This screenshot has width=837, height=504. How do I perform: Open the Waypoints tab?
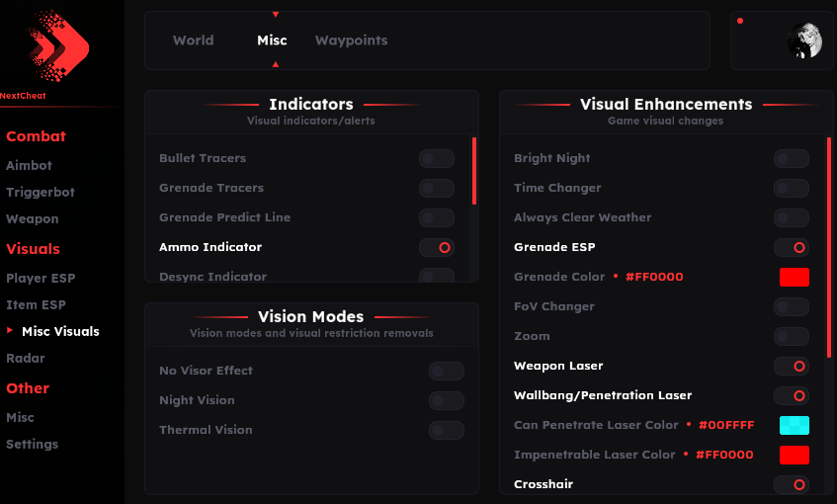coord(351,41)
